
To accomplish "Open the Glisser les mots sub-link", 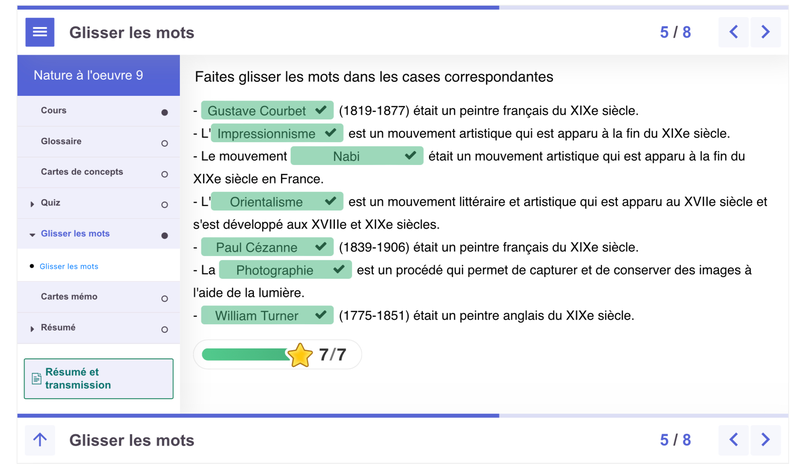I will 69,267.
